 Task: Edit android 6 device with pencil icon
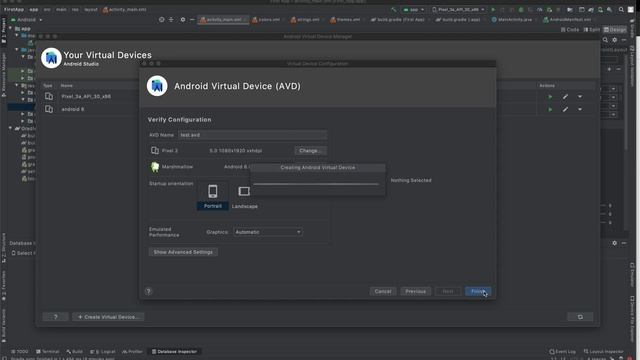click(565, 109)
